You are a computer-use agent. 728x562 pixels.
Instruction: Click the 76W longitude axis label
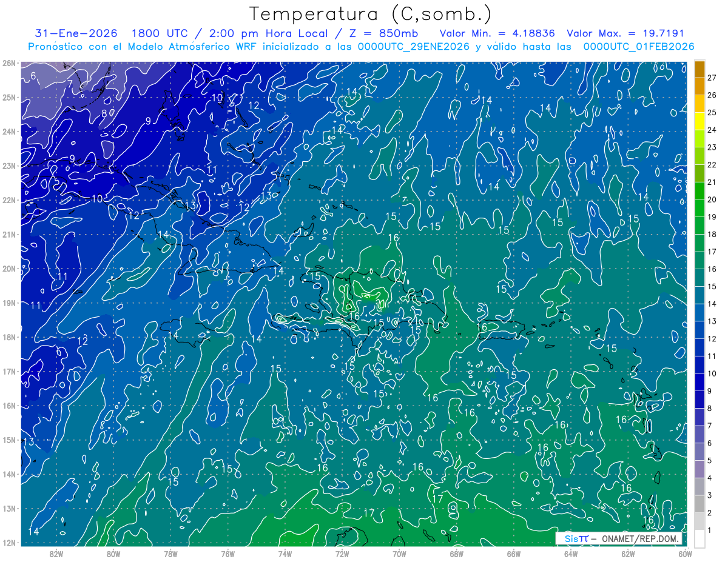point(227,554)
